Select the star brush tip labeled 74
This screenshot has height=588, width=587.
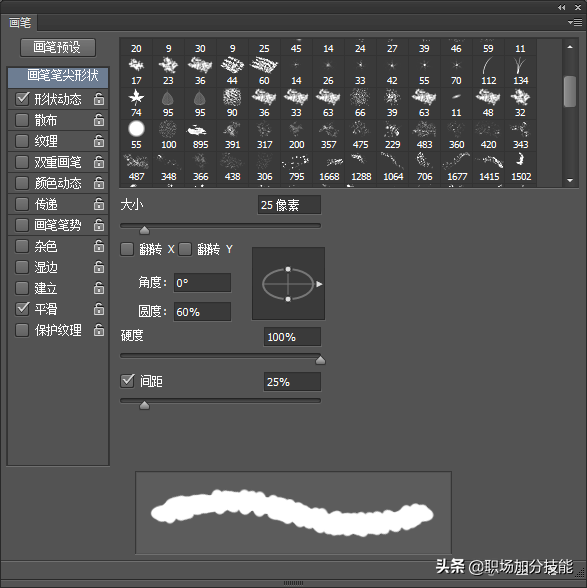tap(136, 103)
